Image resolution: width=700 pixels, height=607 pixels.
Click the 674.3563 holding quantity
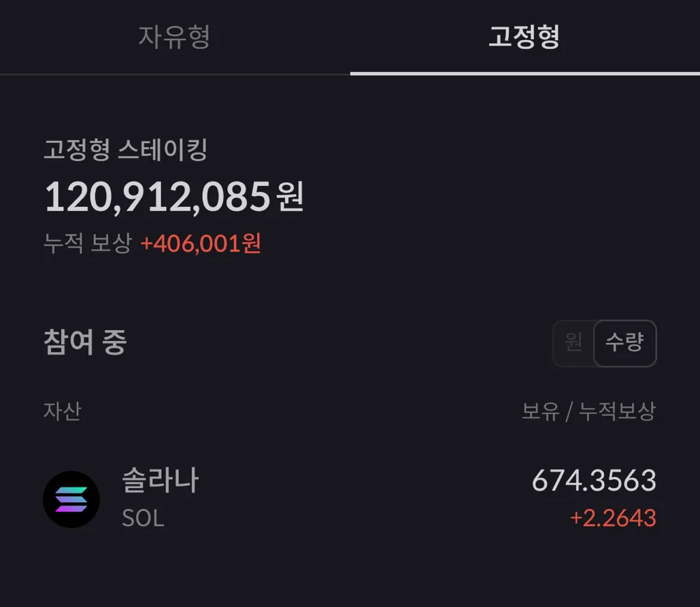(593, 481)
